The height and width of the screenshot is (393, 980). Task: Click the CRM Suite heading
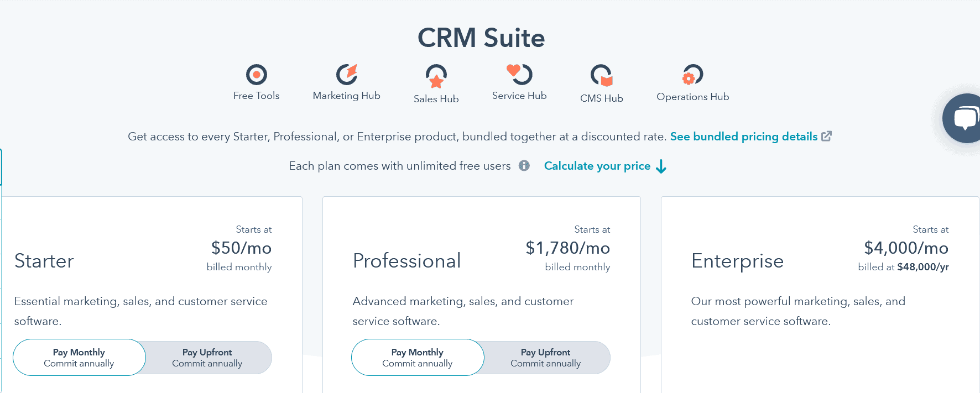pos(481,38)
